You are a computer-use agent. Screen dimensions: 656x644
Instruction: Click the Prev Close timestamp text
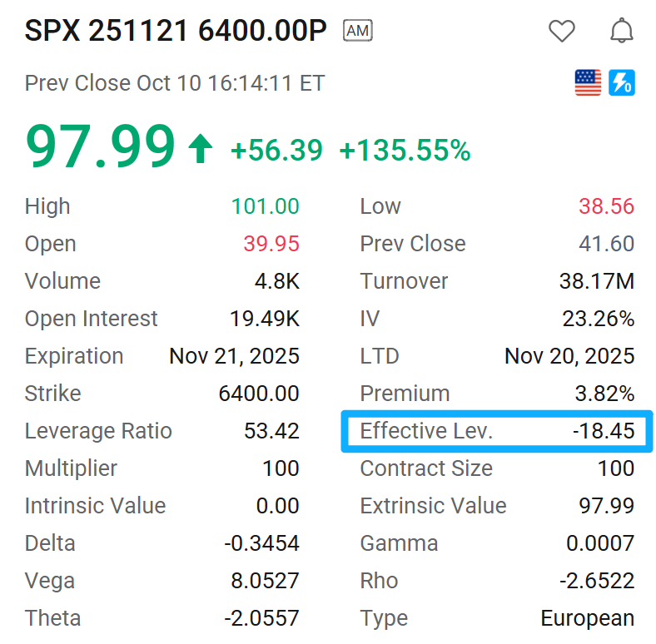point(175,83)
